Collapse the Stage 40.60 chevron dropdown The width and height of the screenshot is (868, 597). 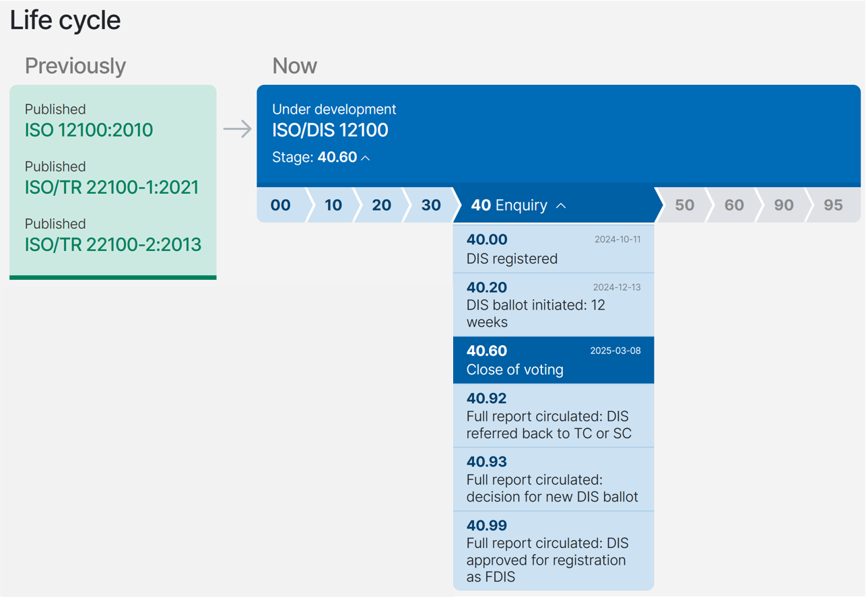pyautogui.click(x=364, y=157)
